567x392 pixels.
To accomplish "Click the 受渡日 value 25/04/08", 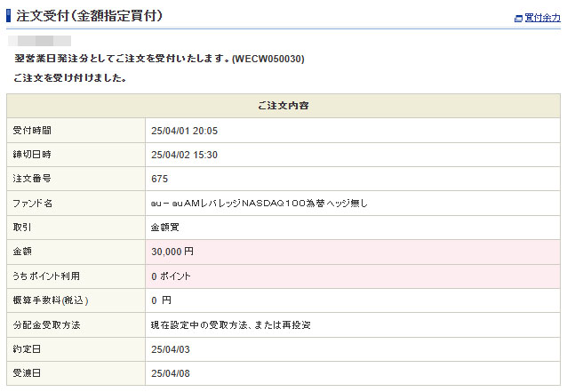I will pos(171,373).
